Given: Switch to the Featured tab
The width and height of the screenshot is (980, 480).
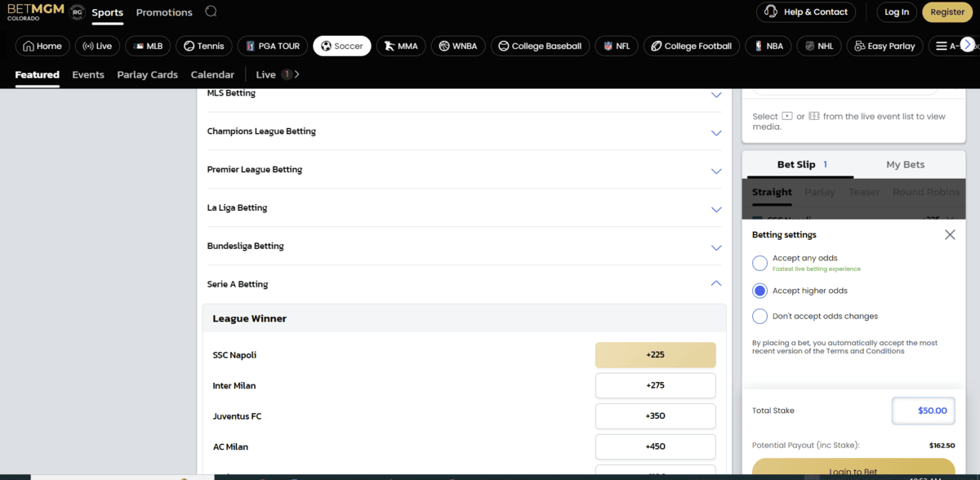Looking at the screenshot, I should tap(38, 74).
